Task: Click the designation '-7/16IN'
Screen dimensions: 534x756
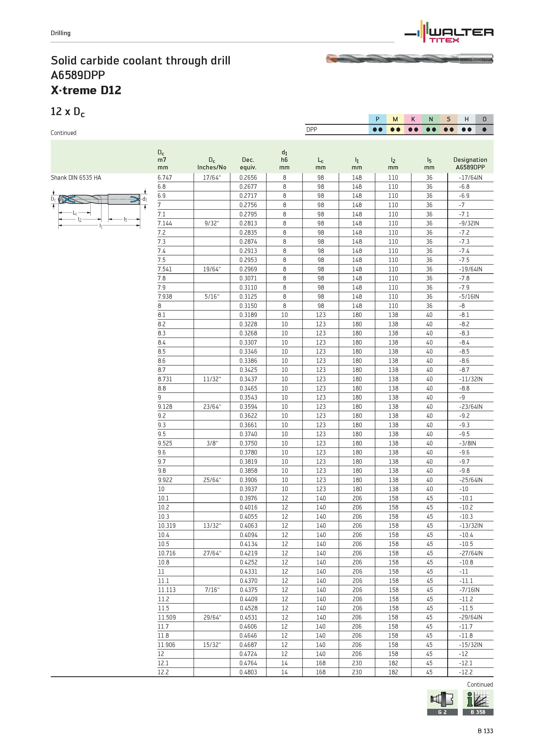Action: coord(469,590)
